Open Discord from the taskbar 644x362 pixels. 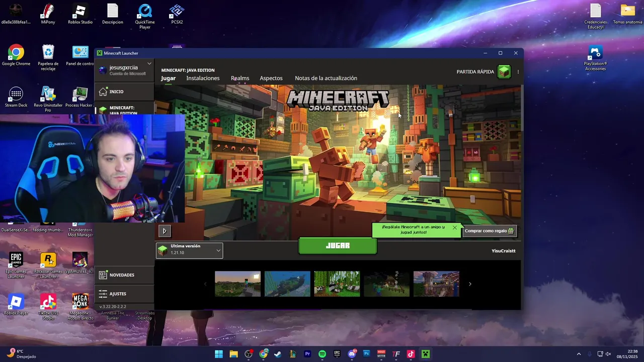tap(352, 354)
